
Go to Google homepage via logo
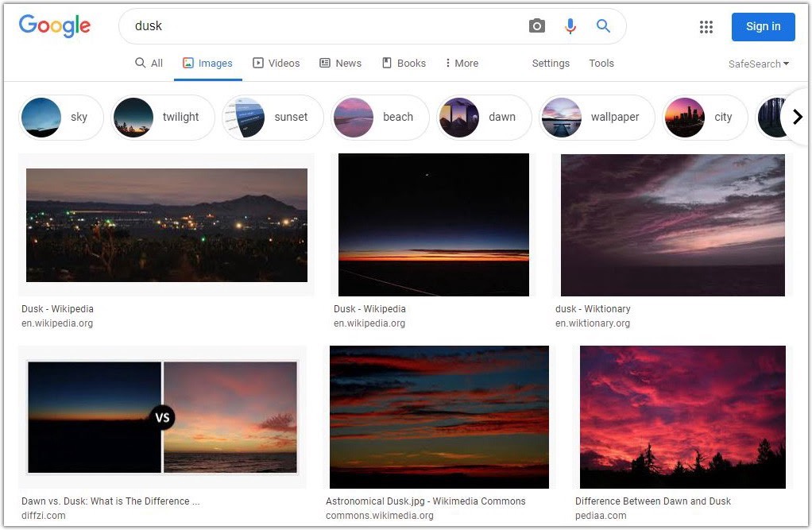coord(55,26)
